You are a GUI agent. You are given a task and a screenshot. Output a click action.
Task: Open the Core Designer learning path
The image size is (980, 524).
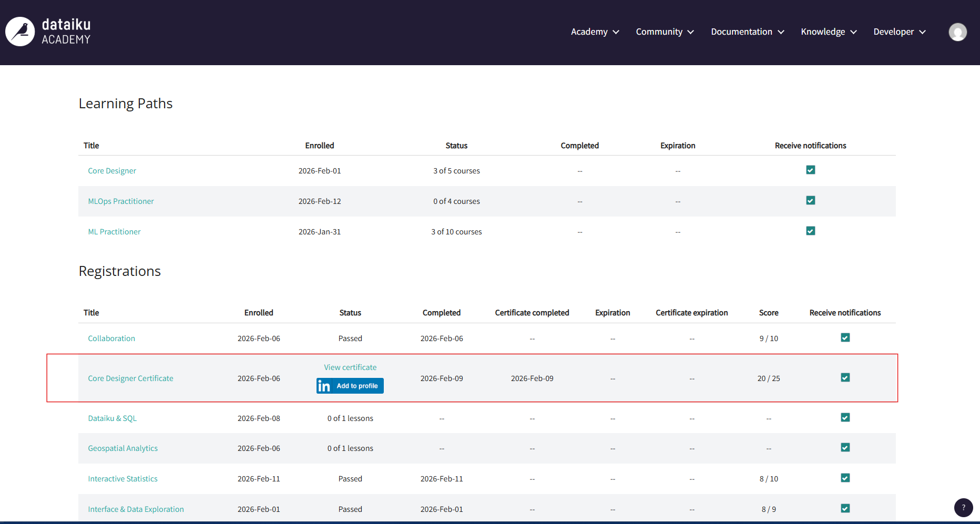112,171
